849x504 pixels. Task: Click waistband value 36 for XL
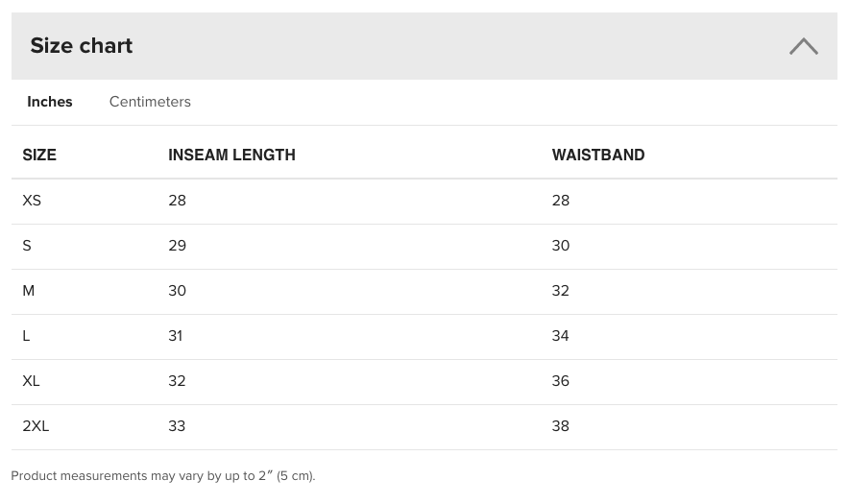(561, 381)
